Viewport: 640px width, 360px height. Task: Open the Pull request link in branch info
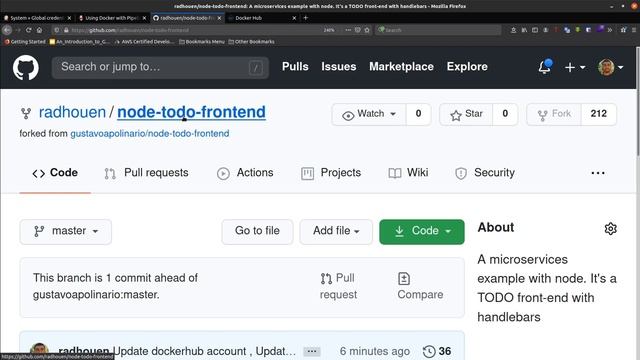tap(338, 286)
